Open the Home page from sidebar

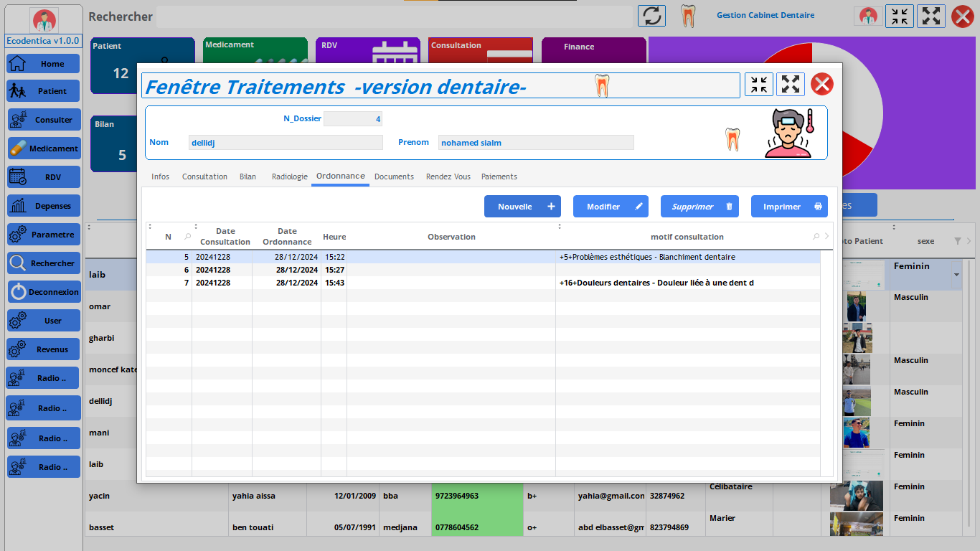pyautogui.click(x=43, y=63)
